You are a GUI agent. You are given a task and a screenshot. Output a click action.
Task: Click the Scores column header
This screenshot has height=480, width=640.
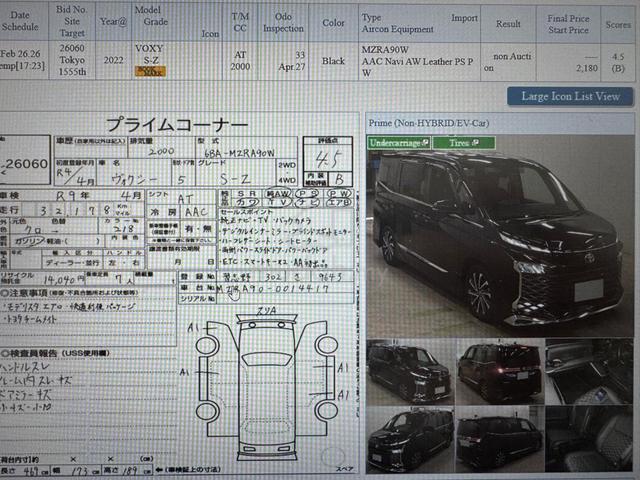pos(618,24)
